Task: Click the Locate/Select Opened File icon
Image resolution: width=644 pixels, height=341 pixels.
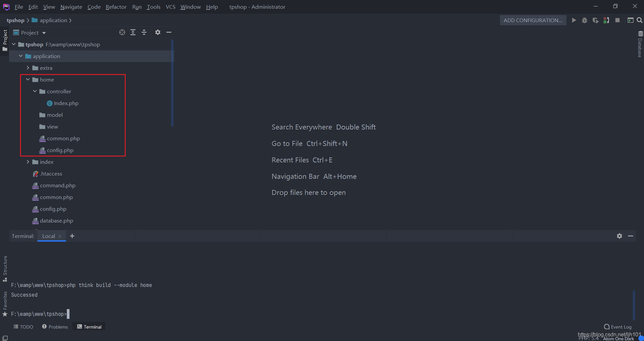Action: (122, 32)
